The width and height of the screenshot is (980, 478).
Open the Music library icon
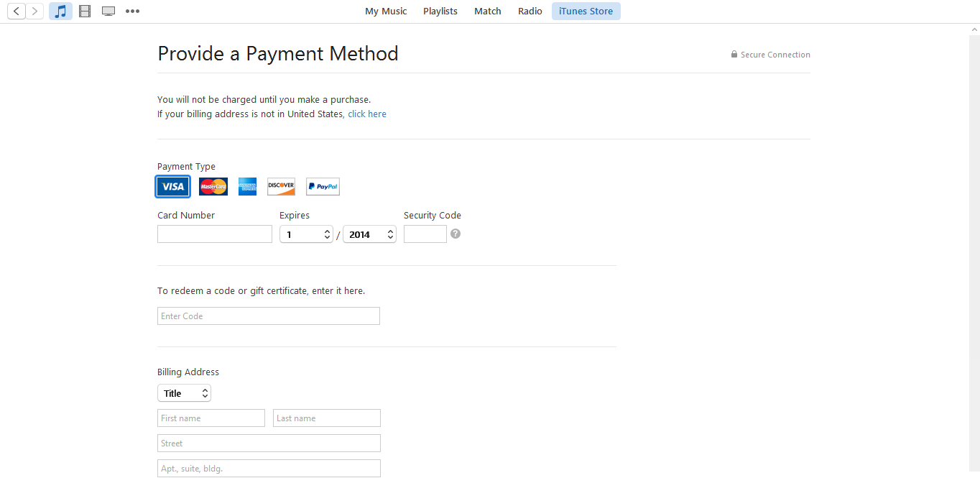tap(61, 11)
